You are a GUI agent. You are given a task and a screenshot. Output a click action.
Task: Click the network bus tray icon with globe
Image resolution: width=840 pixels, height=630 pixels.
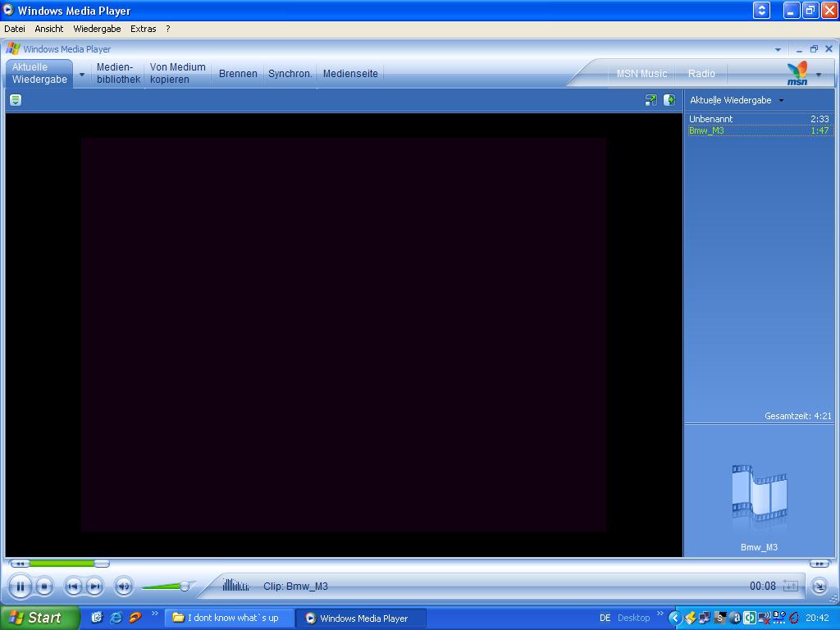(x=779, y=618)
